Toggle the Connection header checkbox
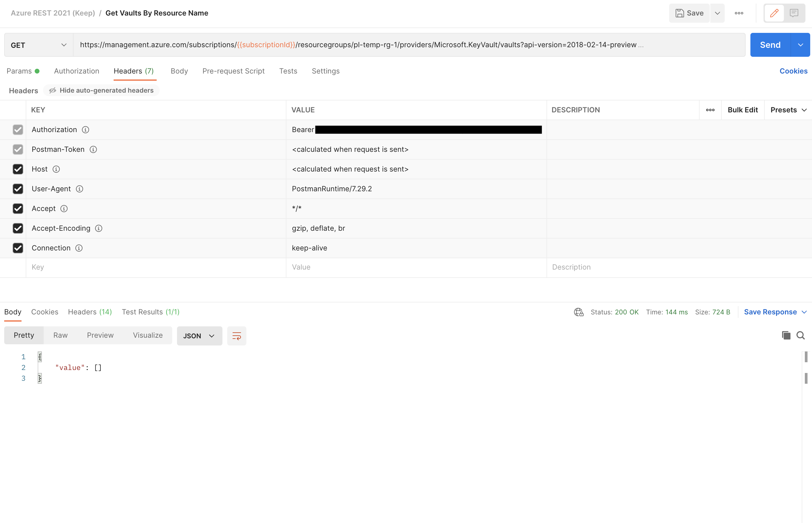This screenshot has width=812, height=523. pyautogui.click(x=18, y=248)
